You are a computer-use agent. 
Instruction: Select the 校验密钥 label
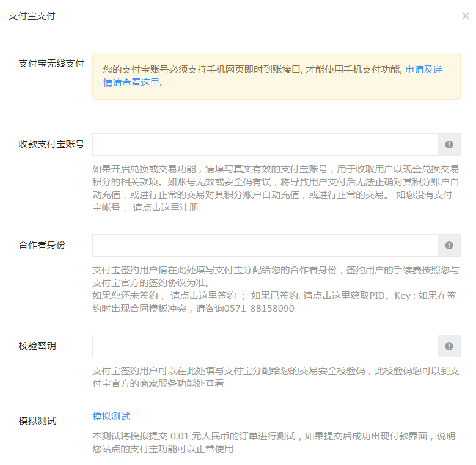pos(37,345)
